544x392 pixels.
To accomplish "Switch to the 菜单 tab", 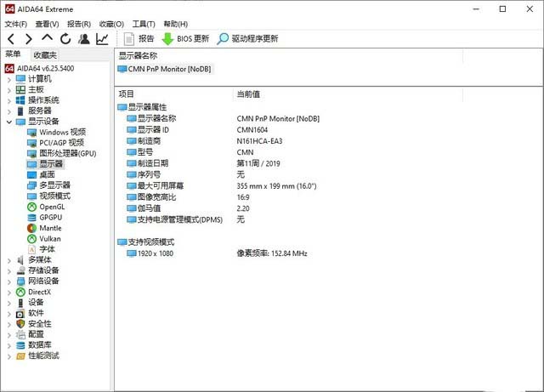I will (13, 54).
